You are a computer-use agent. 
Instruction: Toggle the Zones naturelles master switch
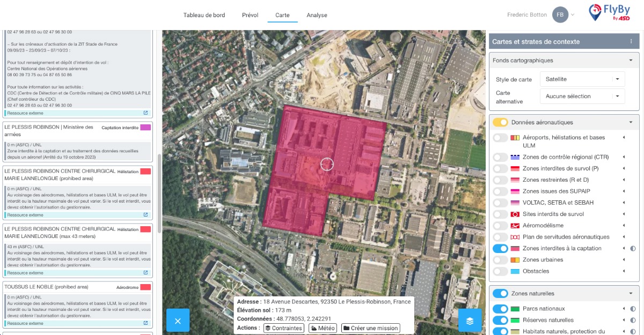point(500,293)
